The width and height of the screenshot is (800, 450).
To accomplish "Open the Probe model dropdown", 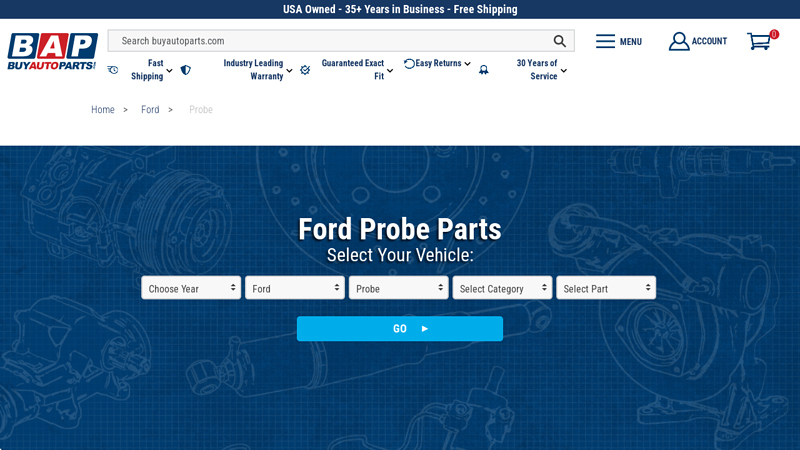I will [x=398, y=288].
